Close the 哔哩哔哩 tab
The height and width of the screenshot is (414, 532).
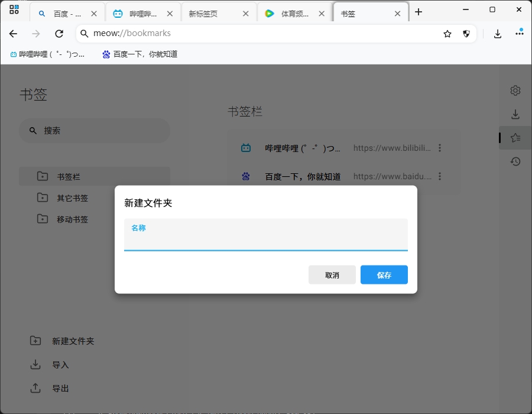pos(170,14)
